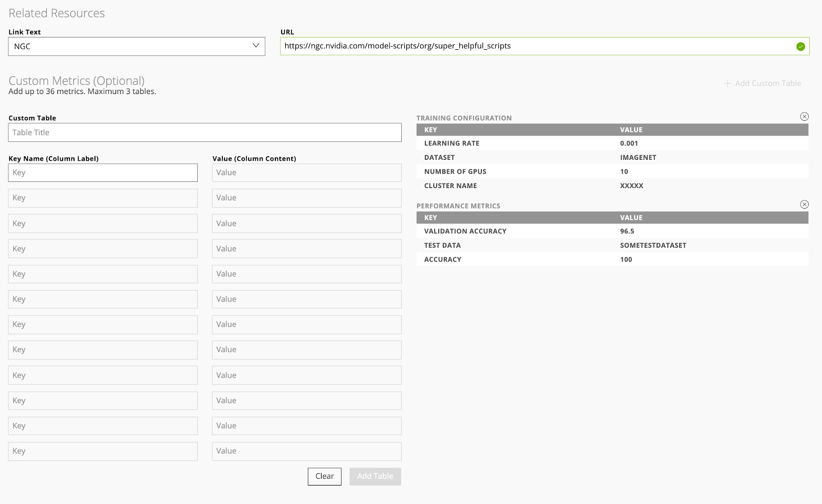The width and height of the screenshot is (822, 504).
Task: Click the third Value input field
Action: [x=306, y=223]
